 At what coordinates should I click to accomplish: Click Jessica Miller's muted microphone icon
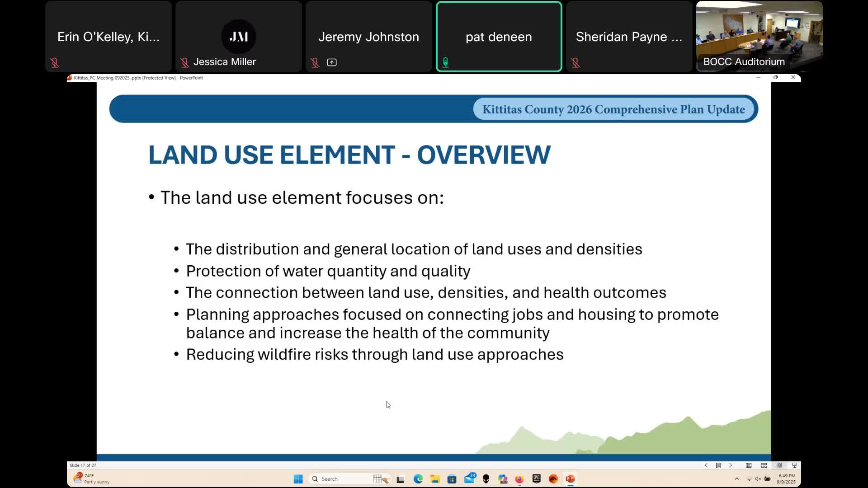(184, 62)
